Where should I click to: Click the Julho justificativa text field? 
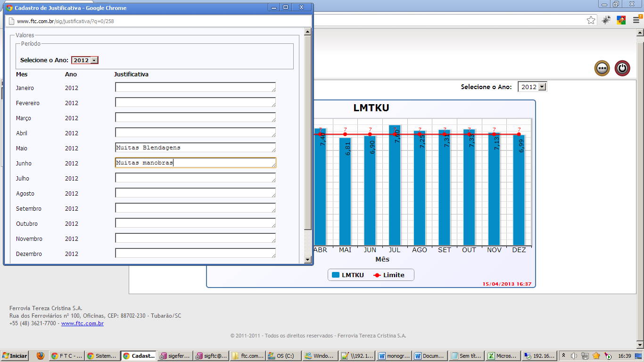pyautogui.click(x=196, y=178)
